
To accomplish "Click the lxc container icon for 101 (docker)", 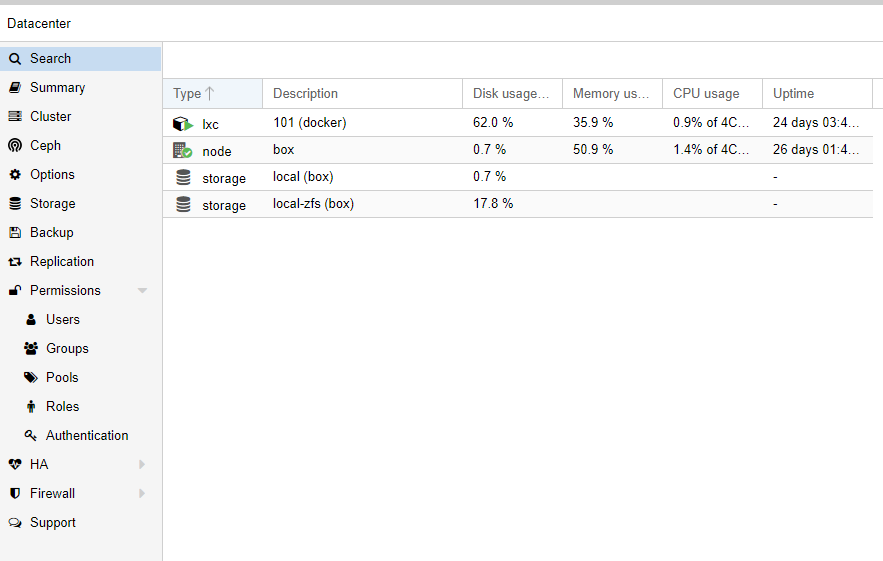I will (183, 123).
